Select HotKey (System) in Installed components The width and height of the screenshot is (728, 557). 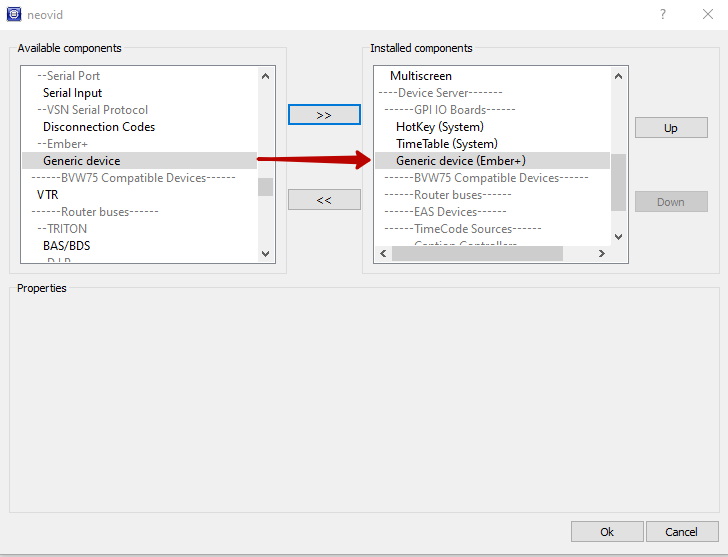click(492, 127)
